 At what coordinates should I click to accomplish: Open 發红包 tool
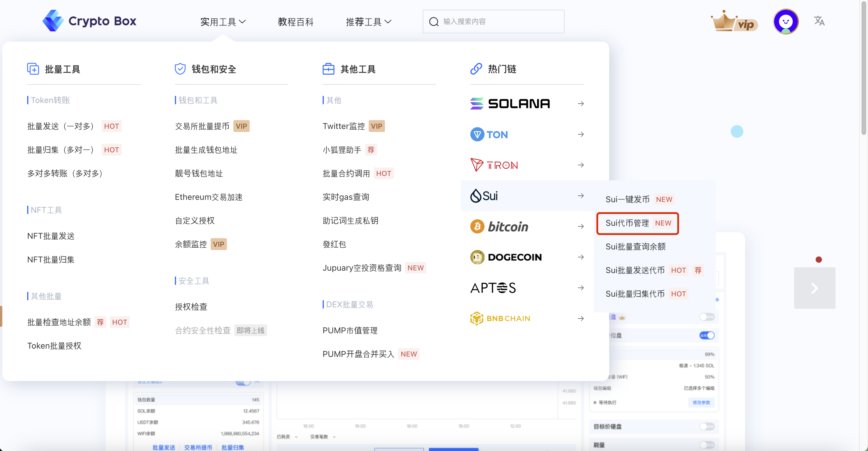click(334, 244)
